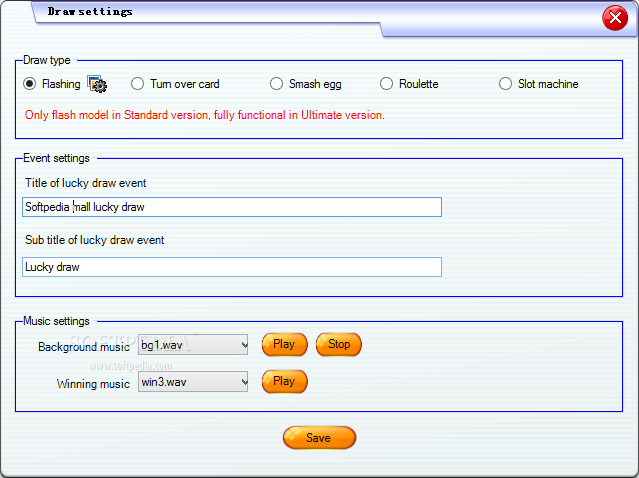The width and height of the screenshot is (639, 478).
Task: Click the 'Event settings' group label
Action: click(56, 158)
